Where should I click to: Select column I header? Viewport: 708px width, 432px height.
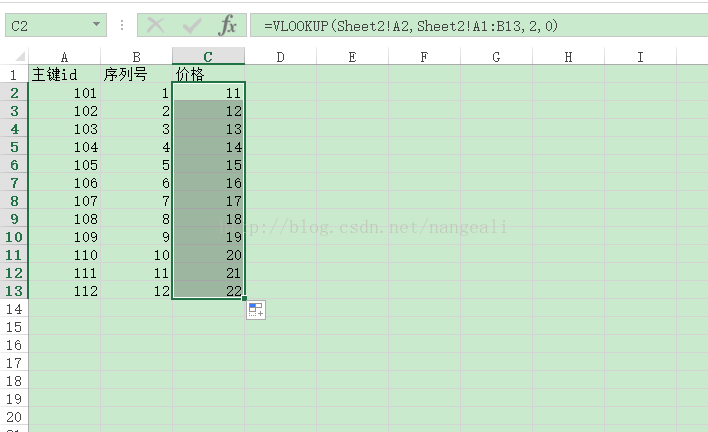click(640, 57)
